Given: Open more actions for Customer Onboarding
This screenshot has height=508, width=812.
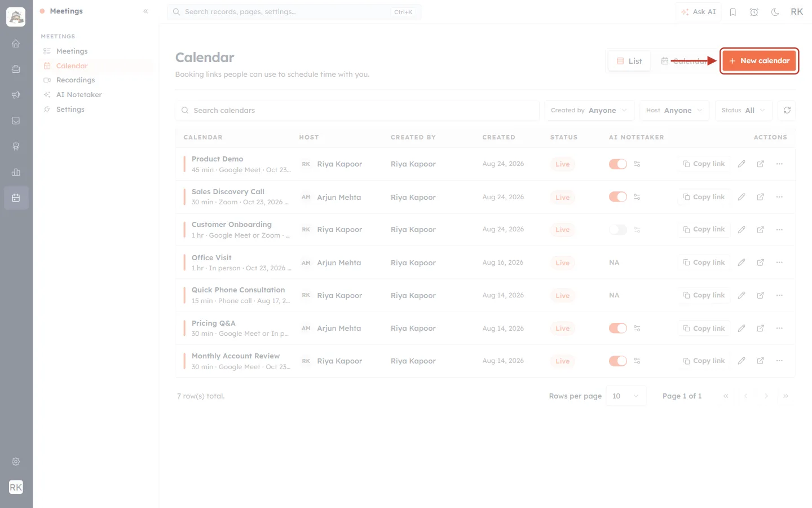Looking at the screenshot, I should (x=779, y=230).
